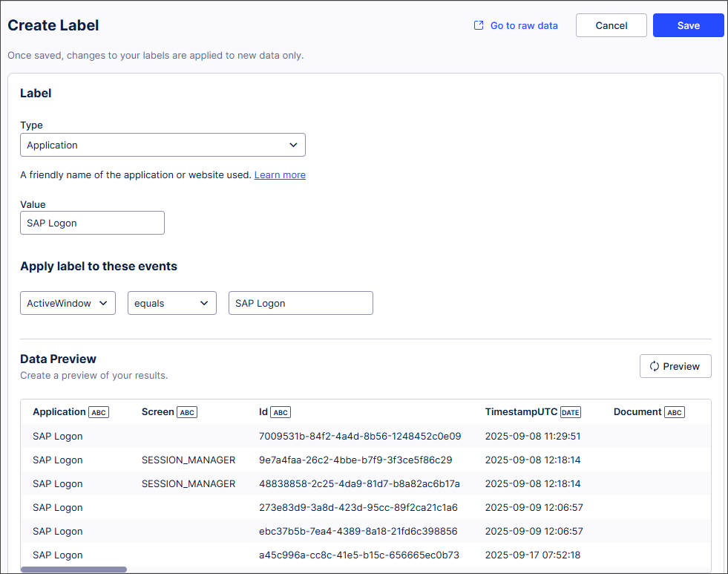
Task: Click the refresh icon in Preview button
Action: (x=654, y=366)
